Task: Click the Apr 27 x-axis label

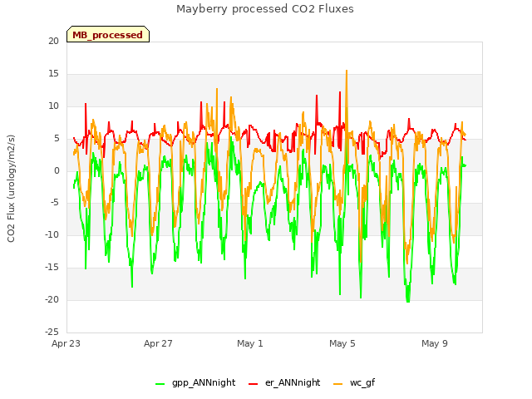Action: point(158,343)
